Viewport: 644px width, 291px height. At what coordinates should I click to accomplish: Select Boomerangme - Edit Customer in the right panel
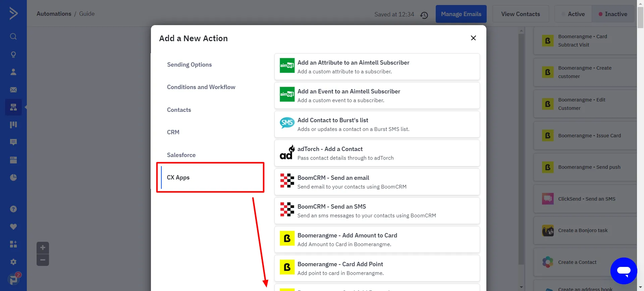coord(585,104)
